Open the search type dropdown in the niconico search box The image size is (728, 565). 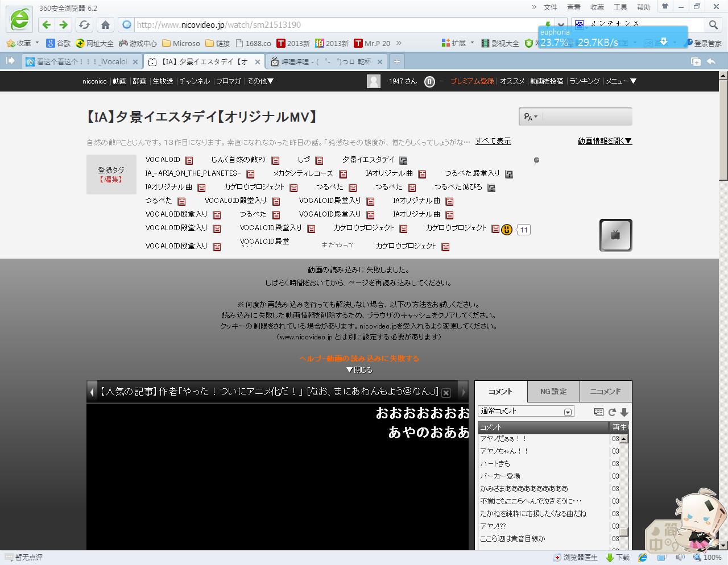(x=531, y=117)
